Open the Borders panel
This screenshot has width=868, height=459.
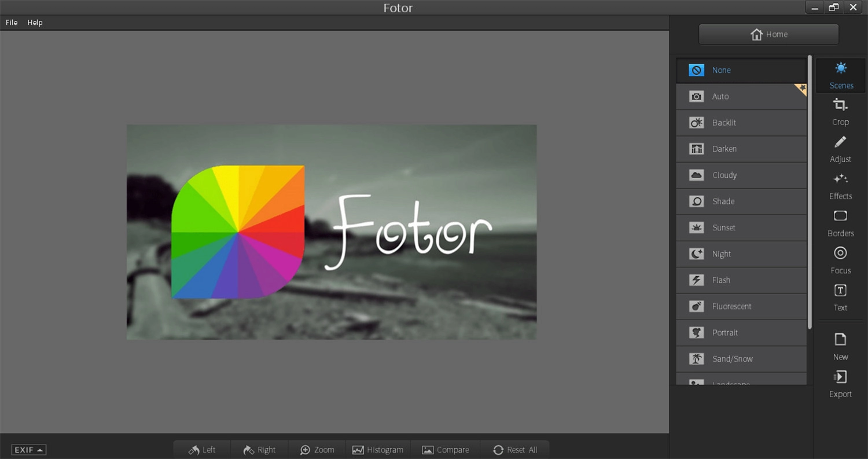coord(841,223)
